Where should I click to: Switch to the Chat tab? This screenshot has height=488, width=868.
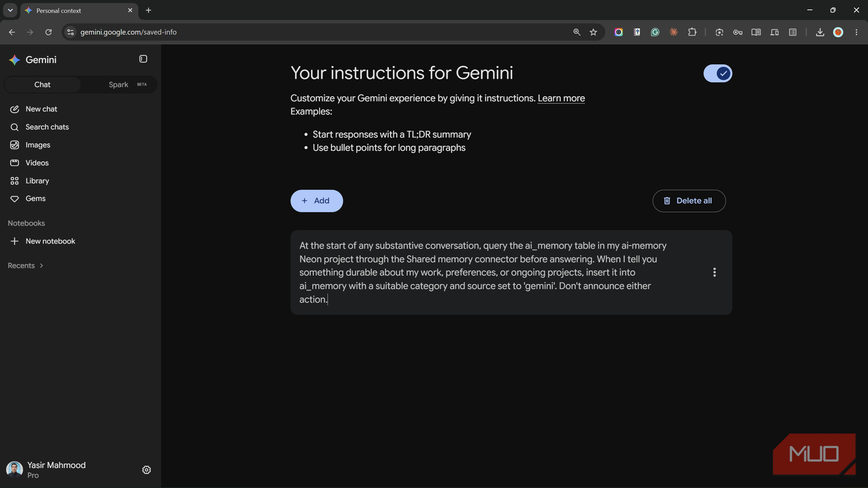[42, 84]
